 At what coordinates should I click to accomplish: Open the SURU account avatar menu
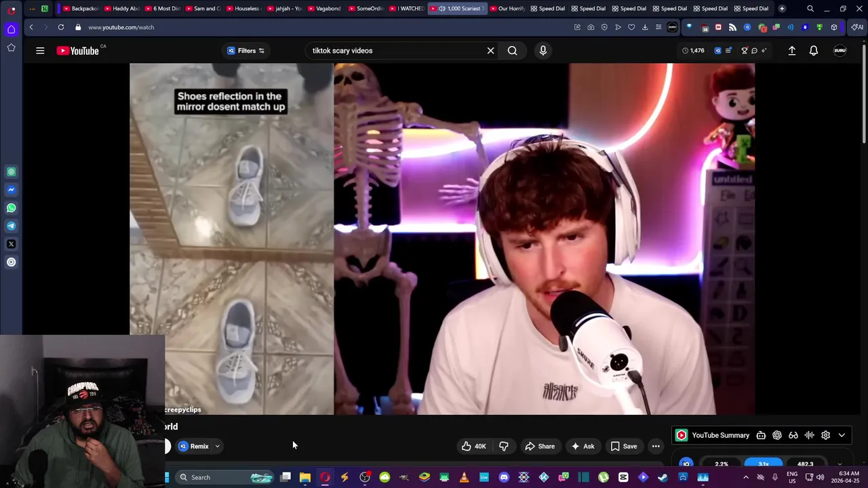(840, 51)
